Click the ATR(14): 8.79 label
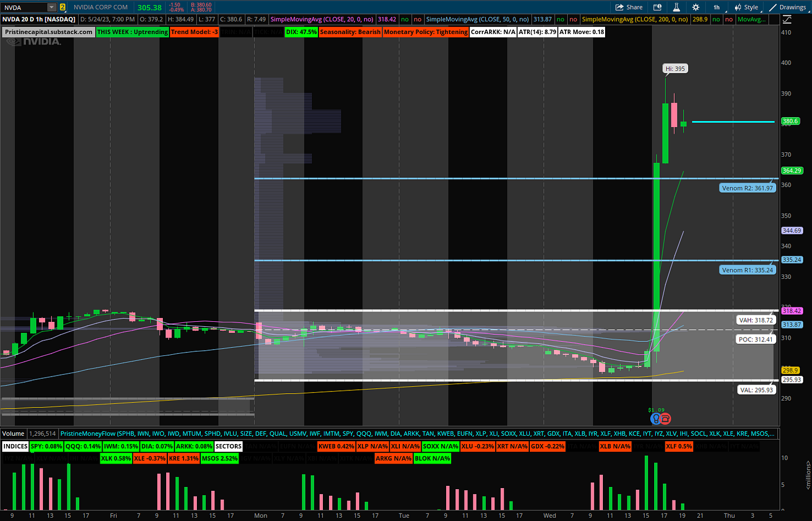The image size is (812, 521). [538, 32]
